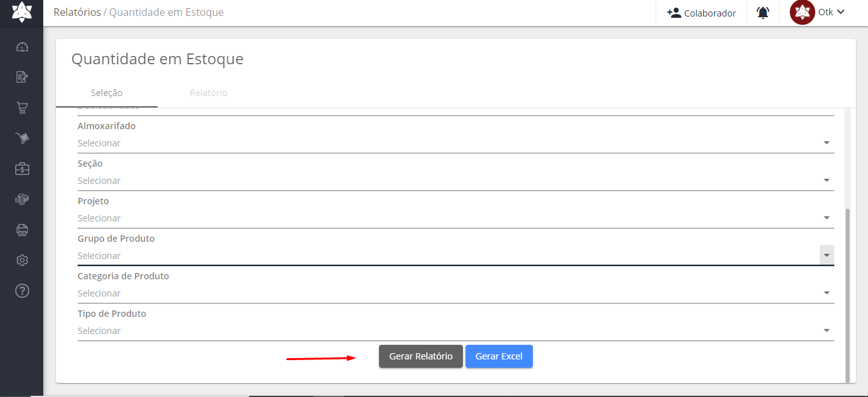The image size is (868, 397).
Task: Expand the Otk user menu chevron
Action: click(841, 11)
